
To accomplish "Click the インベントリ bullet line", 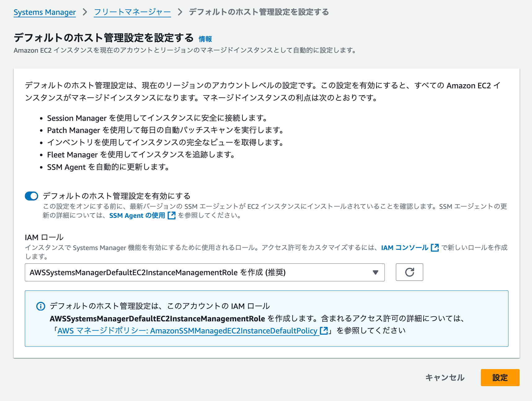I will (x=166, y=143).
